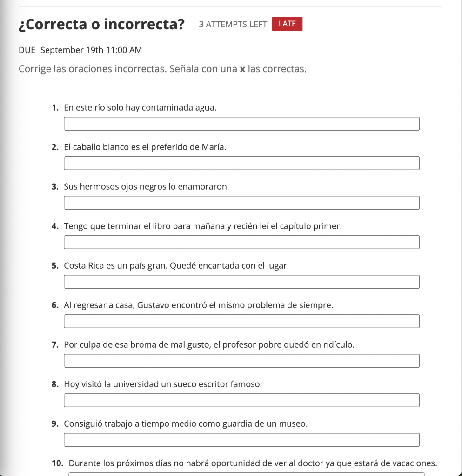Click the '3 ATTEMPTS LEFT' label
The width and height of the screenshot is (462, 476).
coord(233,24)
